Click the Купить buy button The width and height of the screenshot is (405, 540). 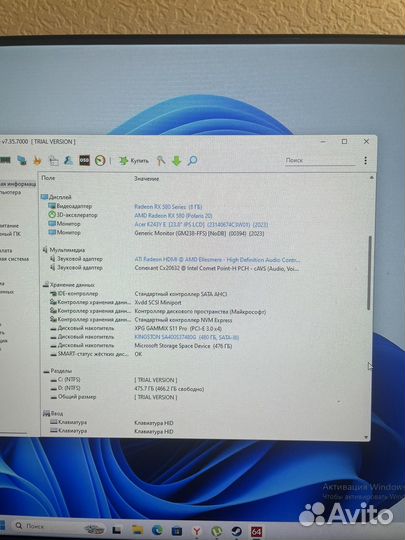[134, 161]
